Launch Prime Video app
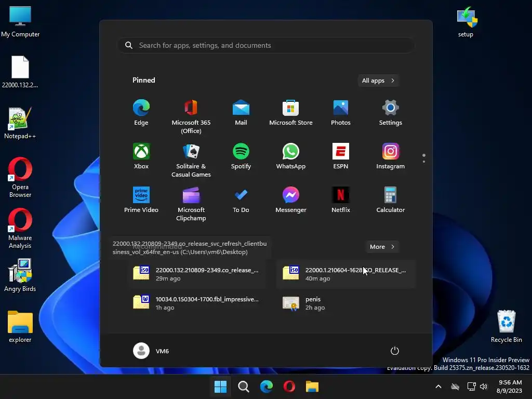532x399 pixels. [x=141, y=200]
